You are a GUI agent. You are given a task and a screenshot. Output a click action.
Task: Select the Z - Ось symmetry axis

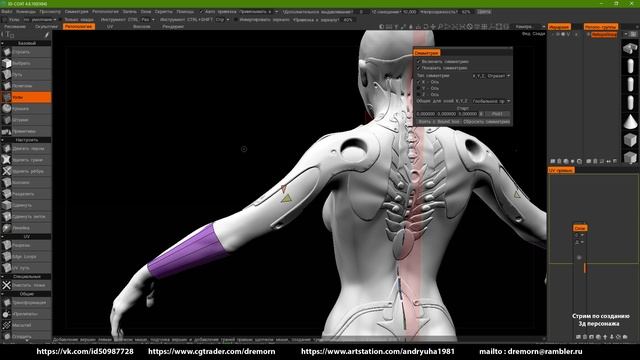419,94
